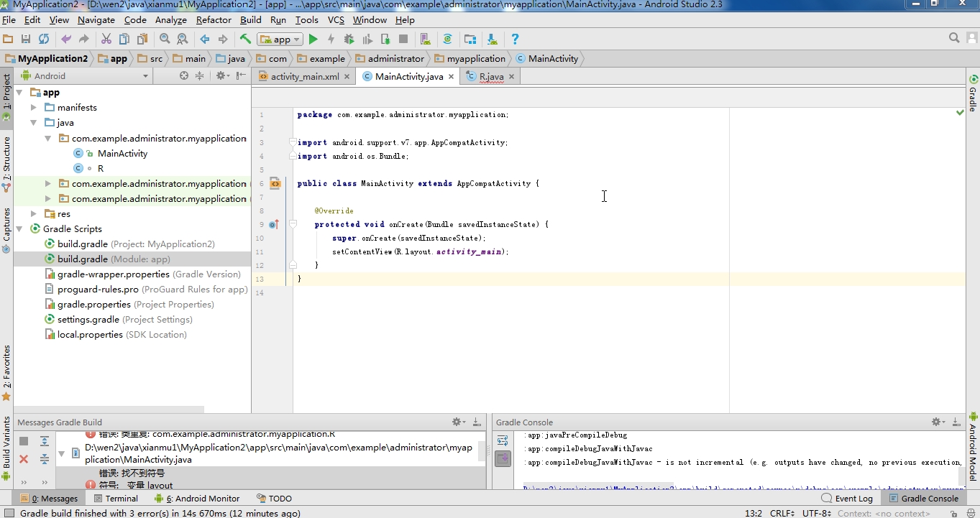Click the Save All toolbar icon
Image resolution: width=980 pixels, height=518 pixels.
pyautogui.click(x=26, y=39)
